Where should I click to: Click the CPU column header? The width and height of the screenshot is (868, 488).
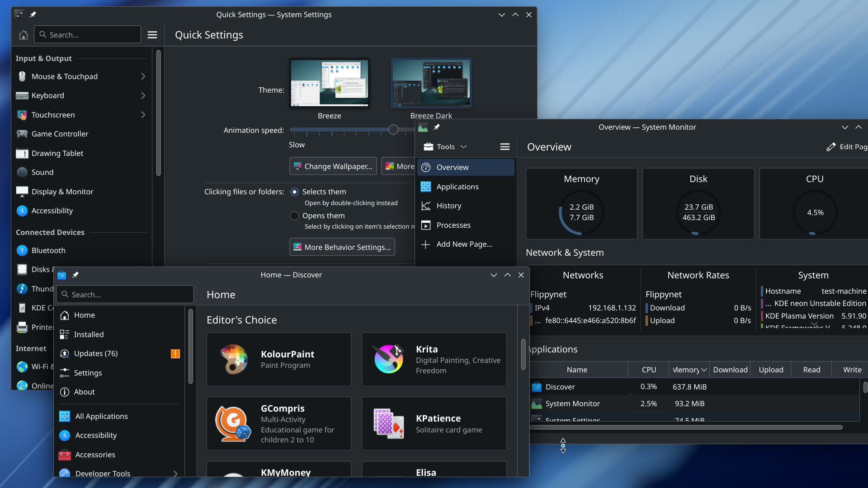(649, 370)
